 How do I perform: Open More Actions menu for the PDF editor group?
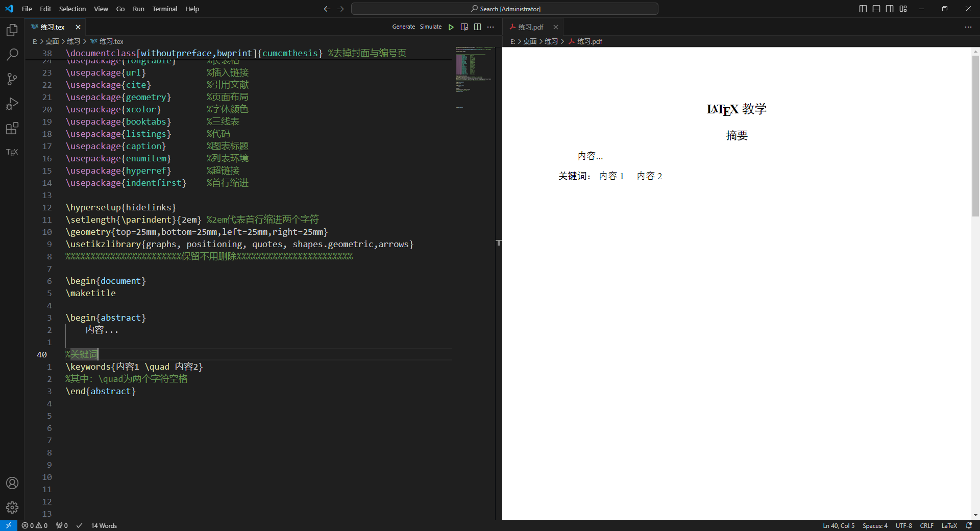tap(968, 27)
